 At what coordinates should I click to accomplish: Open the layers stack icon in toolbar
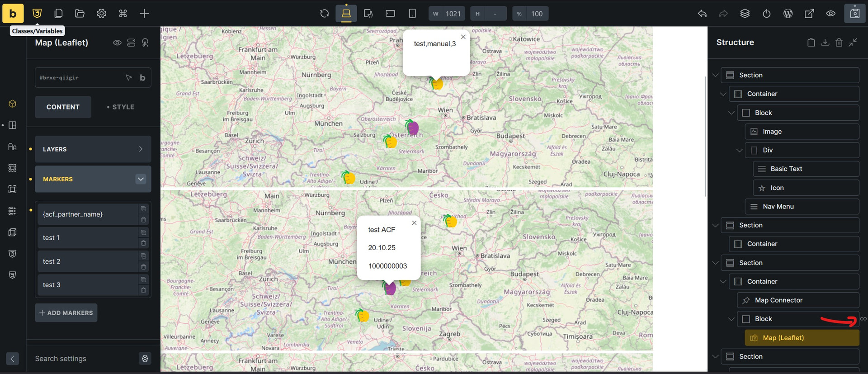[745, 14]
